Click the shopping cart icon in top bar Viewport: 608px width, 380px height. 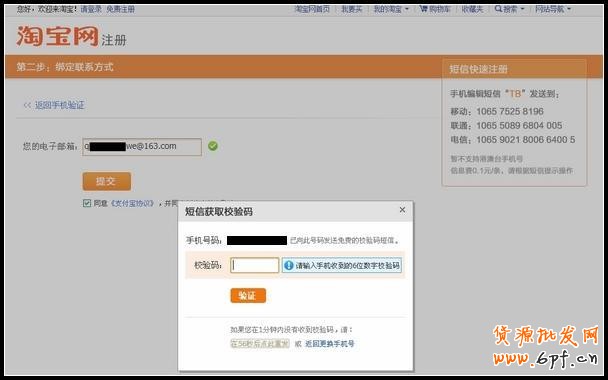tap(423, 9)
